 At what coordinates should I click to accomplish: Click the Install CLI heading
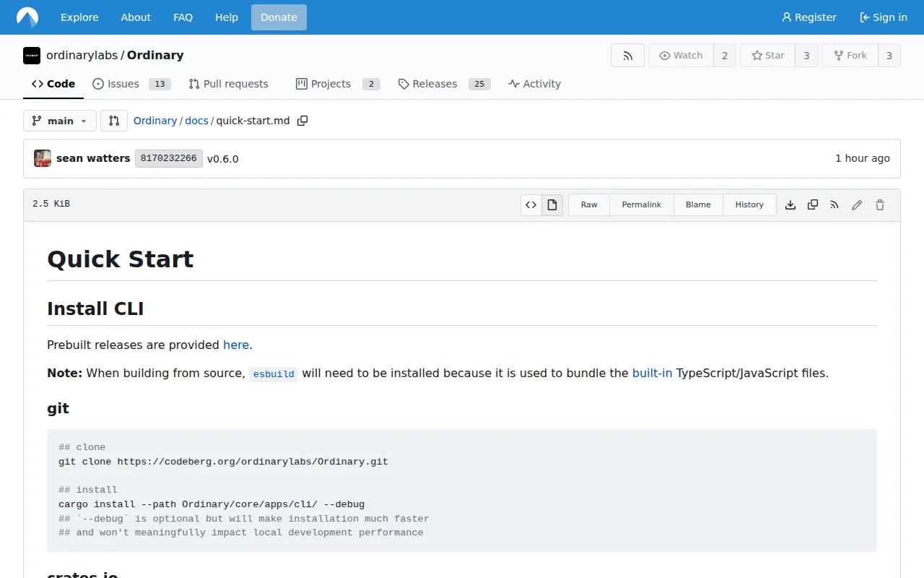(x=95, y=309)
